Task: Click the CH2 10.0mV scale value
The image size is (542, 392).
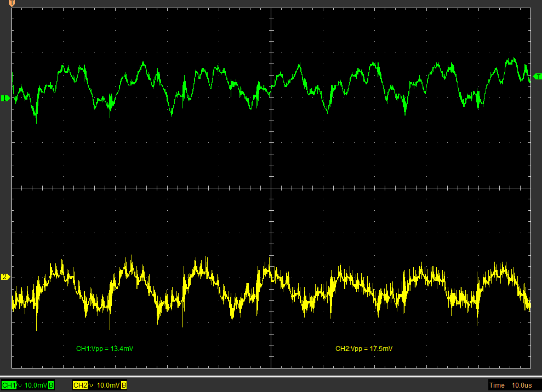Action: [x=108, y=385]
